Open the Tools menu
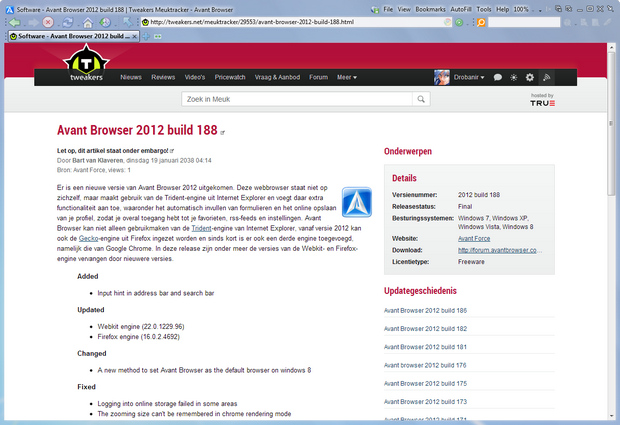Image resolution: width=620 pixels, height=425 pixels. tap(484, 9)
